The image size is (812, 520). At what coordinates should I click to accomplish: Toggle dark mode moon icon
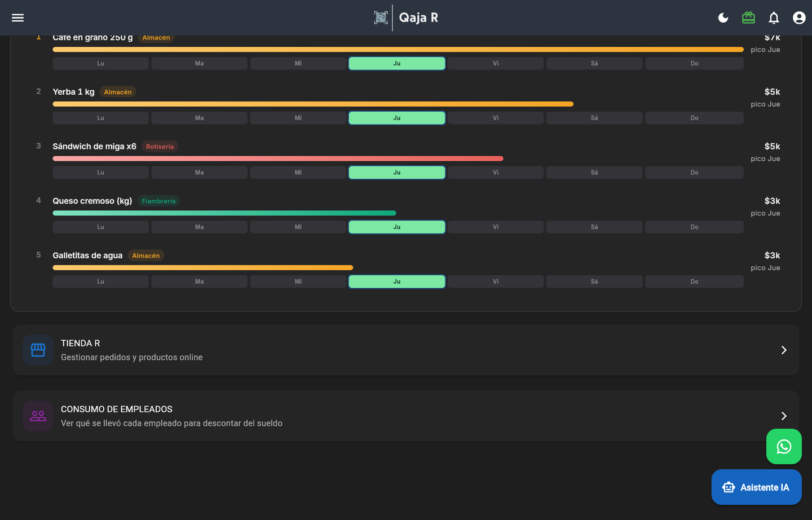(x=723, y=18)
